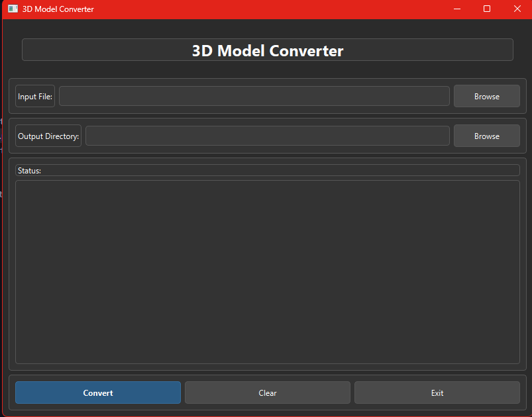Focus the empty status log panel

coord(267,271)
